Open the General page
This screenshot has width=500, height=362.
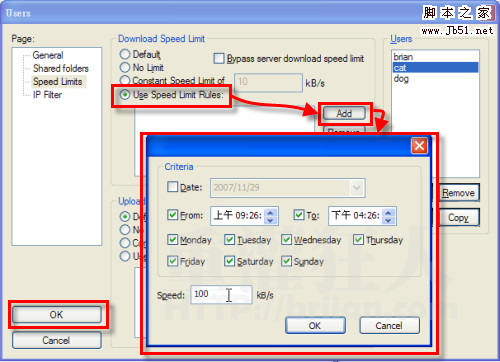point(48,55)
